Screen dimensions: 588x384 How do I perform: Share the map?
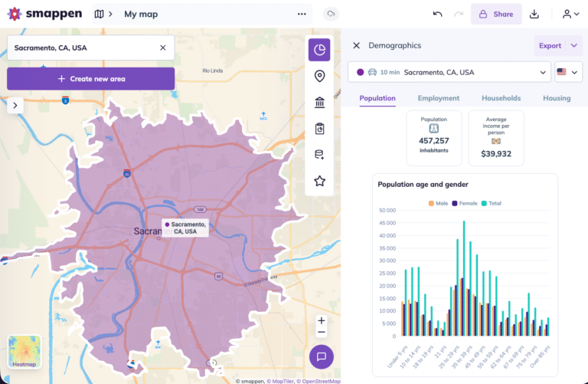(x=496, y=14)
